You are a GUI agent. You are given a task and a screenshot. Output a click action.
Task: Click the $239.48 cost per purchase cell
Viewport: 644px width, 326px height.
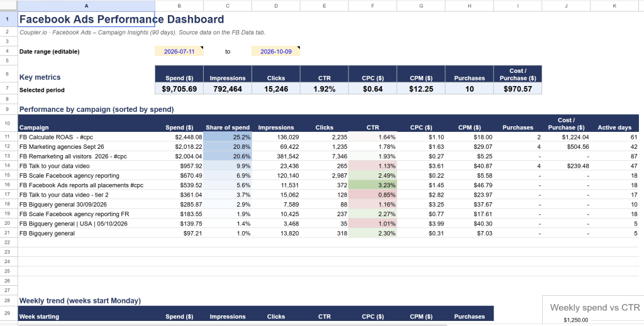click(x=567, y=166)
